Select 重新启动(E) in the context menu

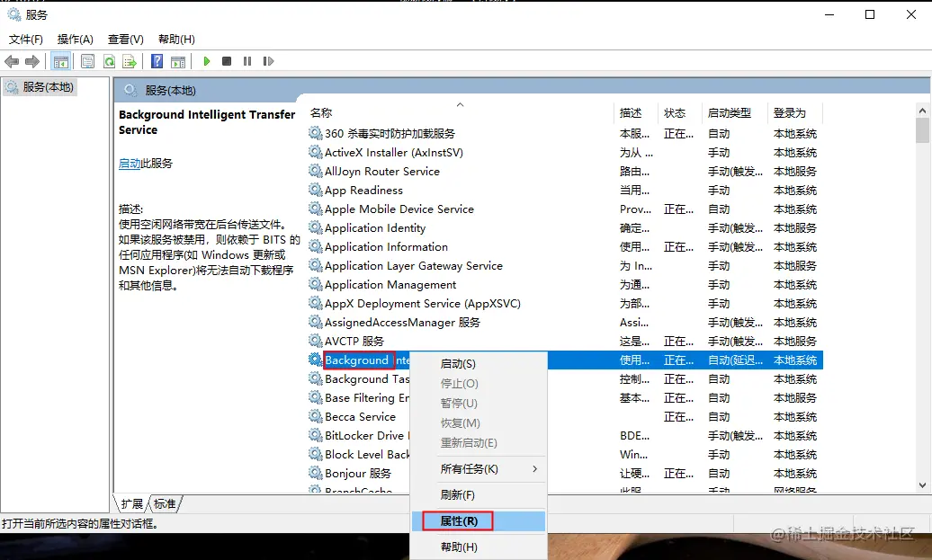[468, 442]
